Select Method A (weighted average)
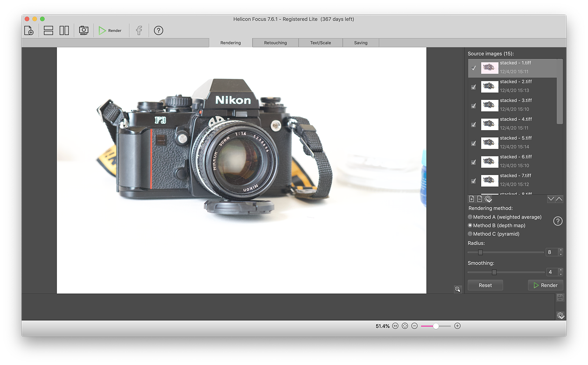The width and height of the screenshot is (588, 365). click(x=504, y=217)
